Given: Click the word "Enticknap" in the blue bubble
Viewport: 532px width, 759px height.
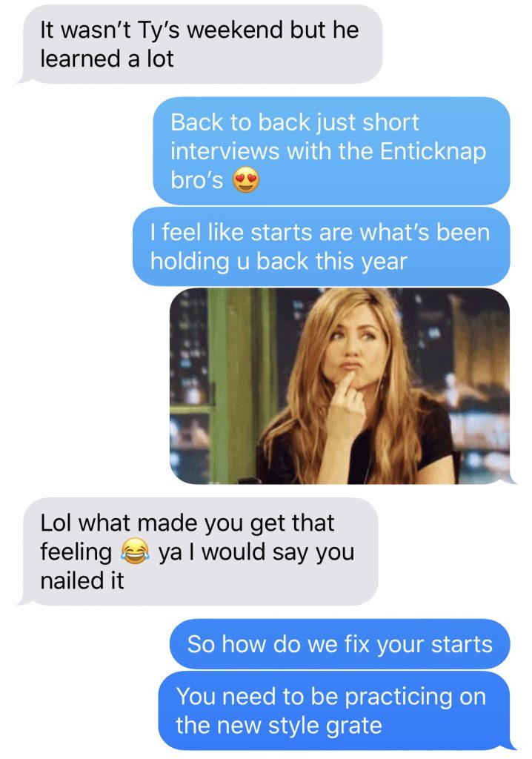Looking at the screenshot, I should [433, 151].
